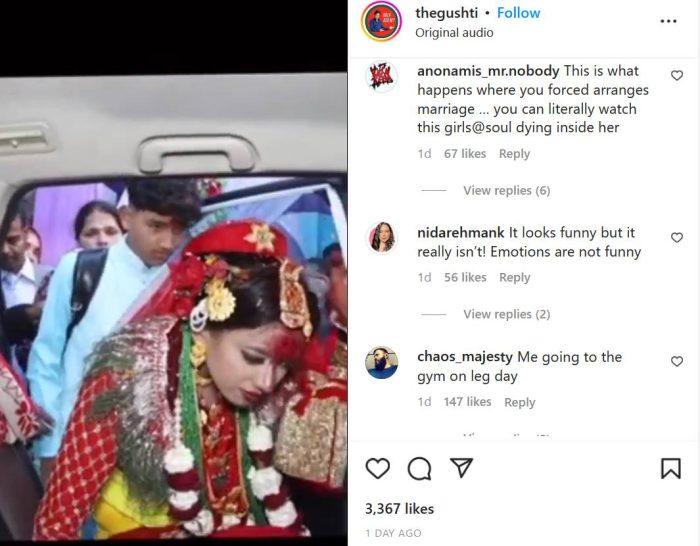Like the post with heart icon

[378, 468]
